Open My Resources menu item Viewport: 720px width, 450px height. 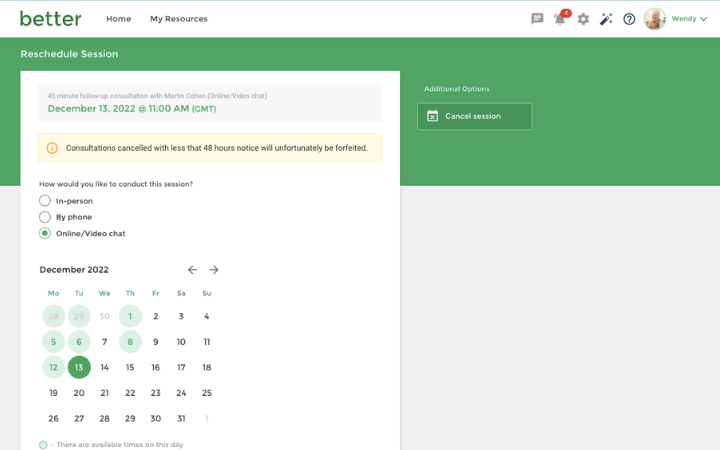(179, 19)
